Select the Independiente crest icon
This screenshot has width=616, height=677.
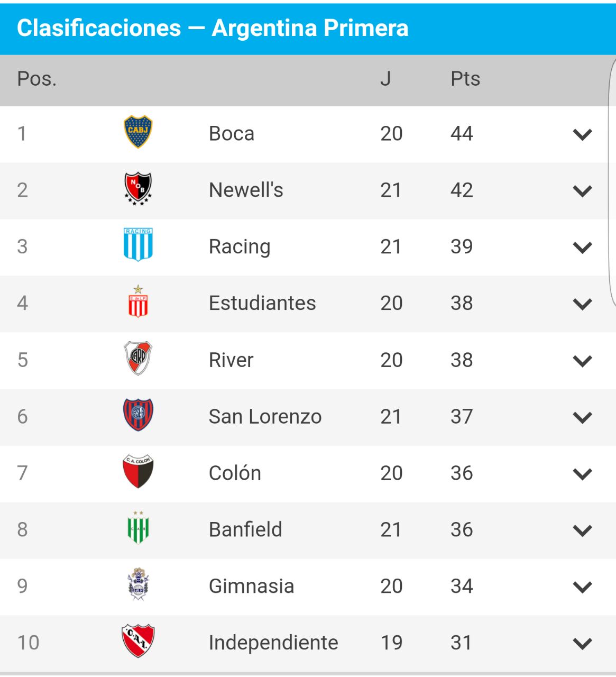pos(138,641)
